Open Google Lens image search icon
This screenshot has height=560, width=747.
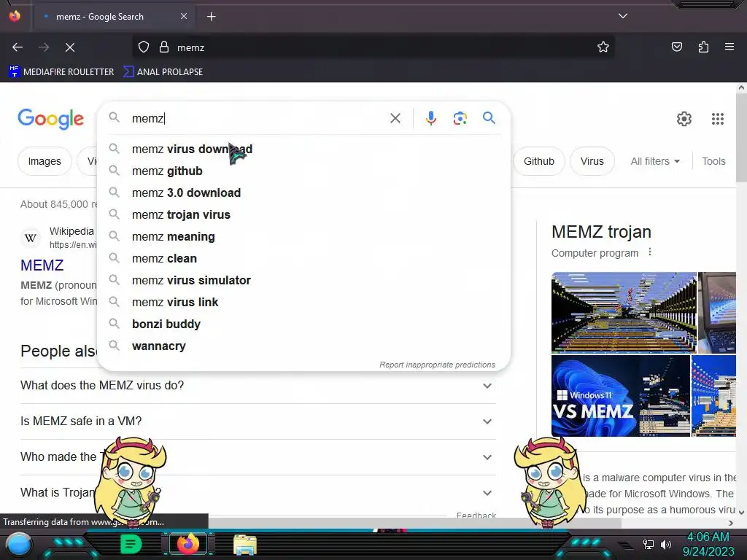[x=460, y=118]
